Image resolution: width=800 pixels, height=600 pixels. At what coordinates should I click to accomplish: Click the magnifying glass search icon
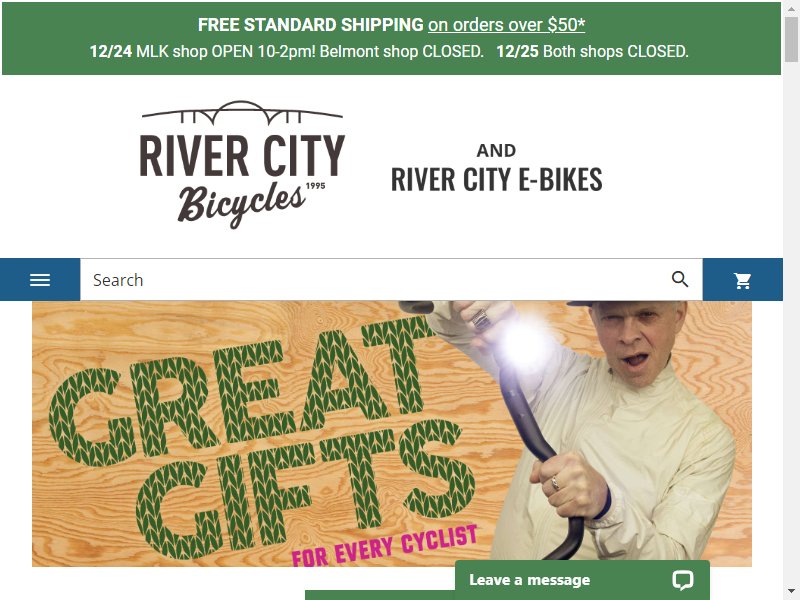680,279
